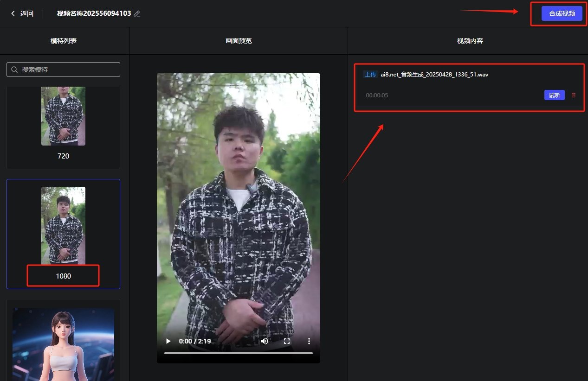Click the back arrow icon
The width and height of the screenshot is (588, 381).
(13, 13)
